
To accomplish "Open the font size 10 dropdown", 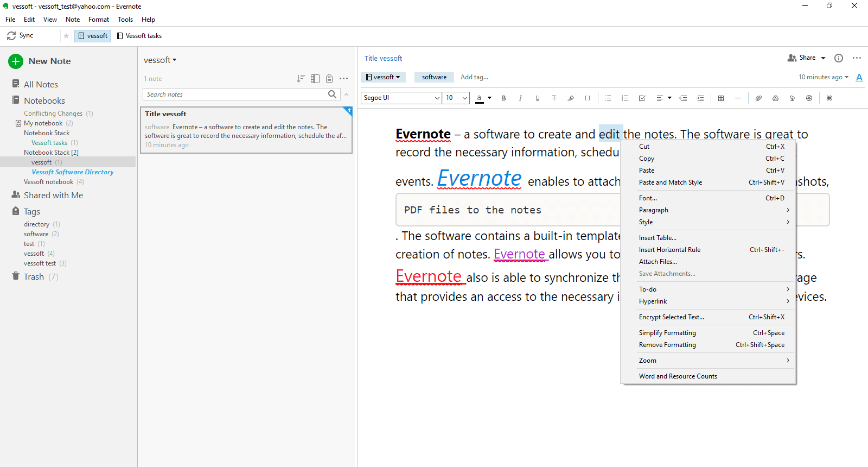I will point(456,98).
